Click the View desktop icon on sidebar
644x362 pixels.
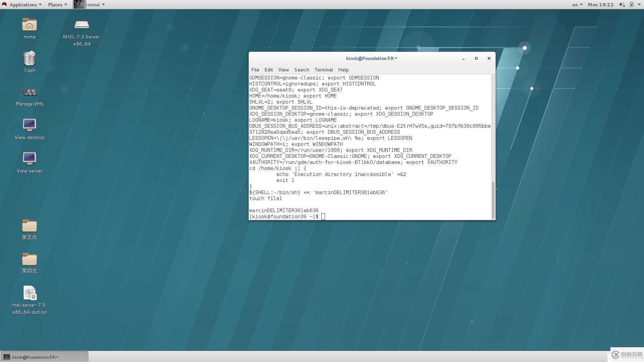click(30, 125)
